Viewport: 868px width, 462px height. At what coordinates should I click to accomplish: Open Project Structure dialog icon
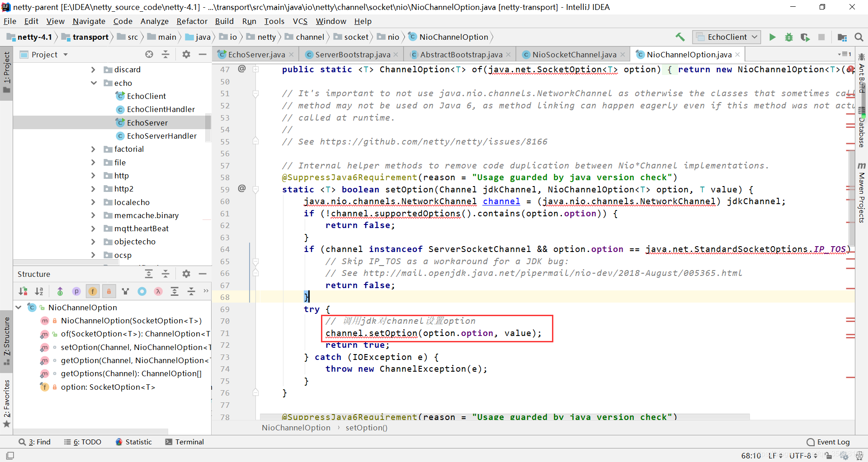[x=842, y=37]
